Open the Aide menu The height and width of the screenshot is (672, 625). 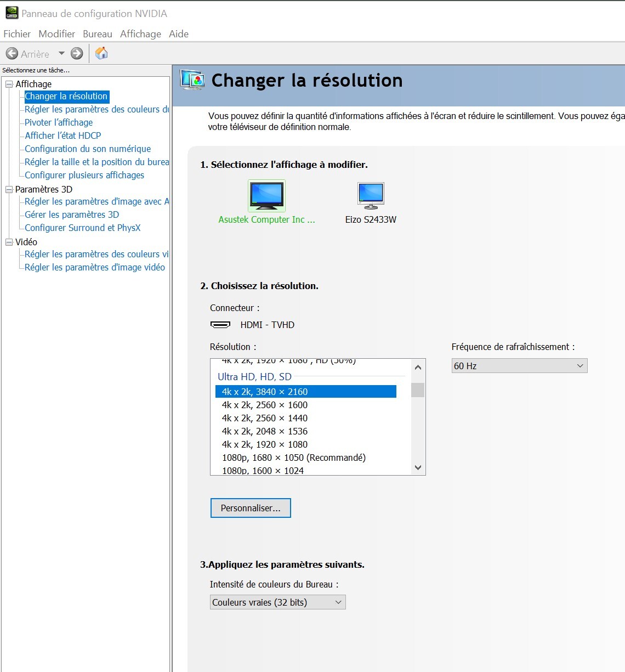179,34
